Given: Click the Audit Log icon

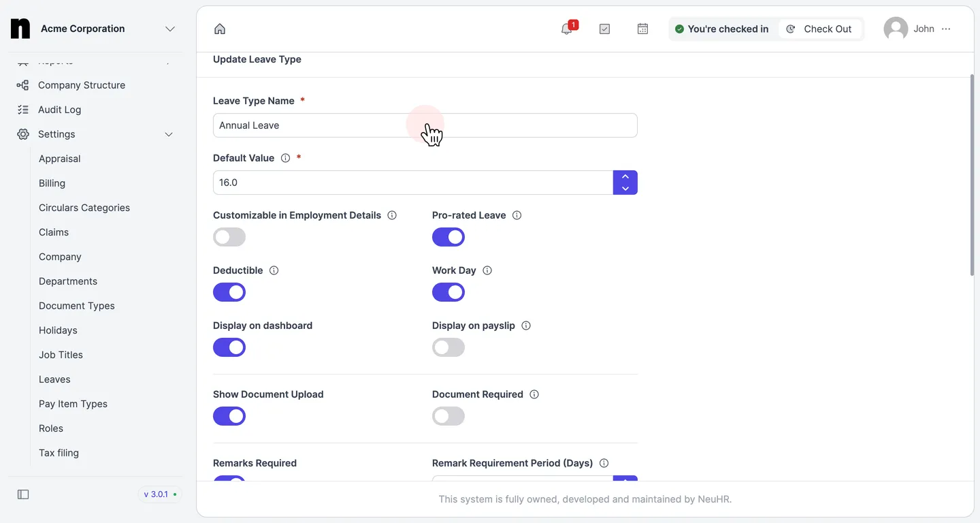Looking at the screenshot, I should [23, 110].
